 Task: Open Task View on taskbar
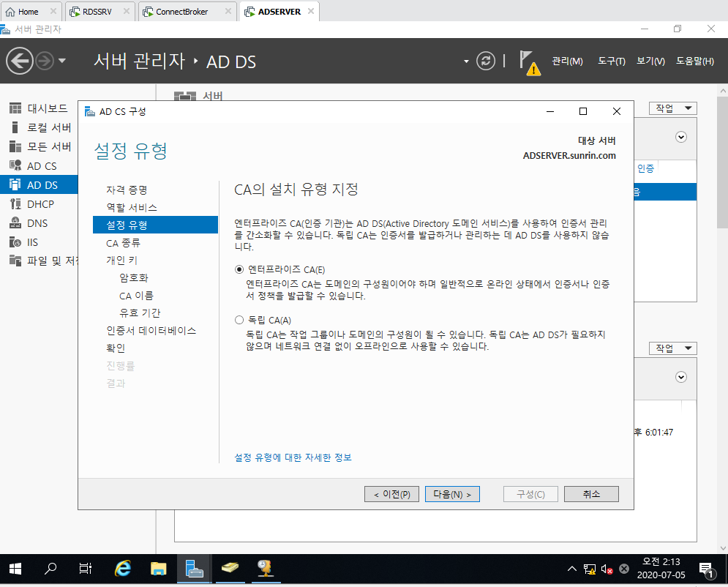coord(86,569)
